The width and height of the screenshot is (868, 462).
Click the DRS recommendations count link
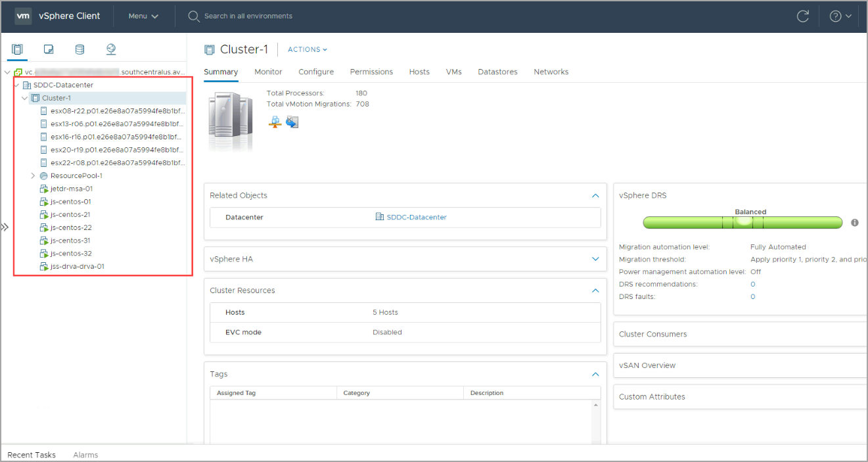pos(752,285)
